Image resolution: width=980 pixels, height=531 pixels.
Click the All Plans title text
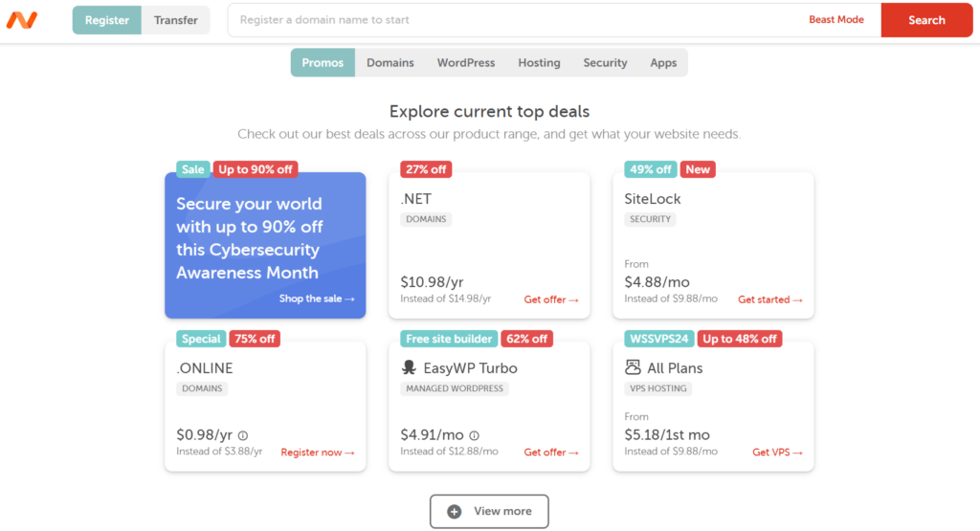coord(675,368)
